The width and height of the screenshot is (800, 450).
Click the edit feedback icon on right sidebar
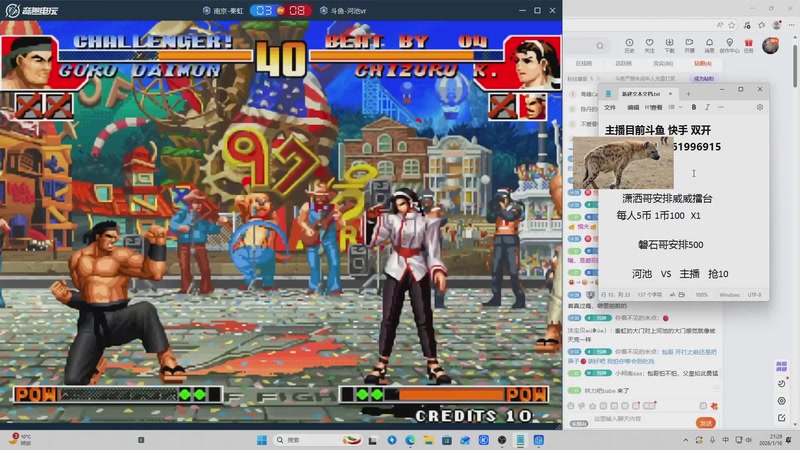[781, 418]
